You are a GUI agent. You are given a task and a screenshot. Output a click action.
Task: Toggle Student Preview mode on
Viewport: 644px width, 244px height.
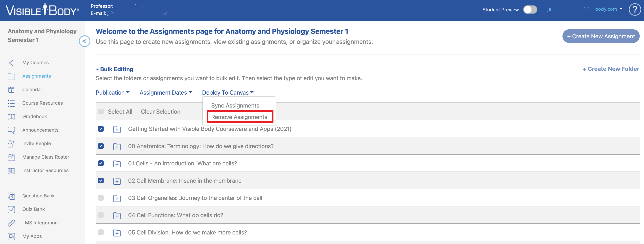coord(530,9)
